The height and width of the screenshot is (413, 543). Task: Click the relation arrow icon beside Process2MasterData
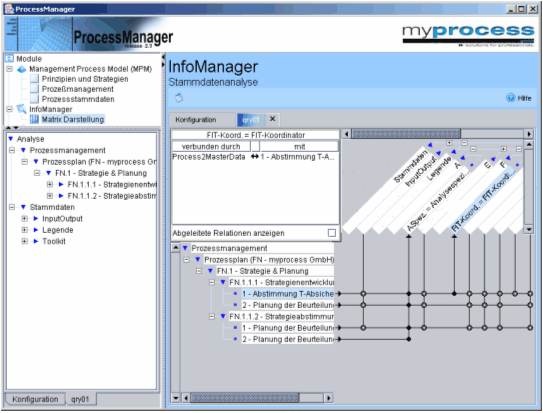tap(255, 157)
